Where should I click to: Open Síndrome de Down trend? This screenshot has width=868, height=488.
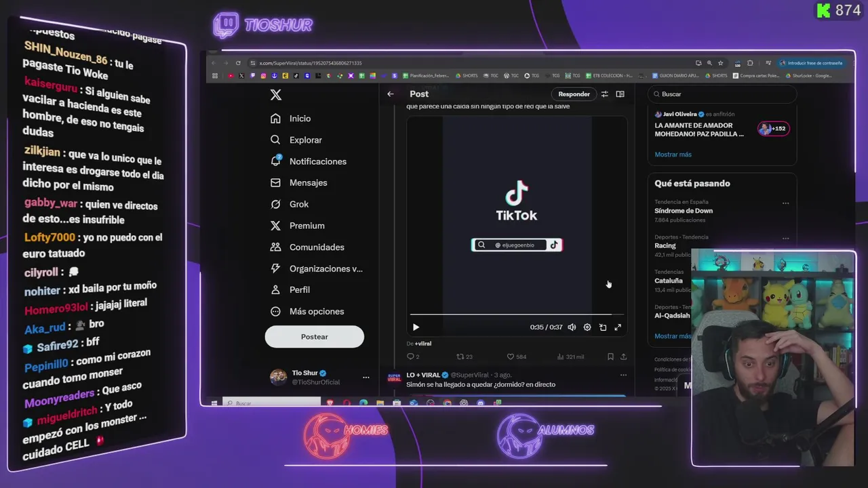tap(684, 211)
